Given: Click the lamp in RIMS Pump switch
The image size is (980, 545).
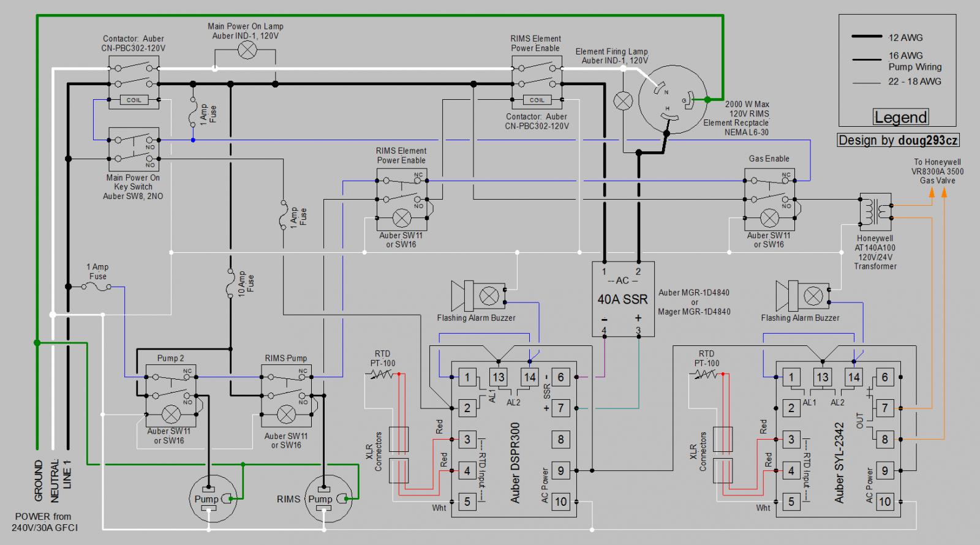Looking at the screenshot, I should click(x=286, y=414).
